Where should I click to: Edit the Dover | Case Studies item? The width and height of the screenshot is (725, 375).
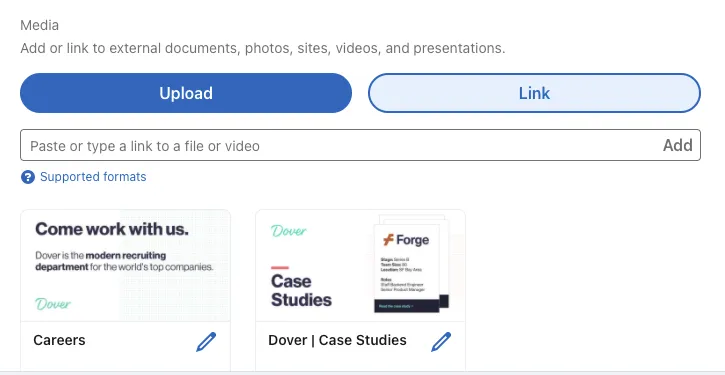click(441, 342)
